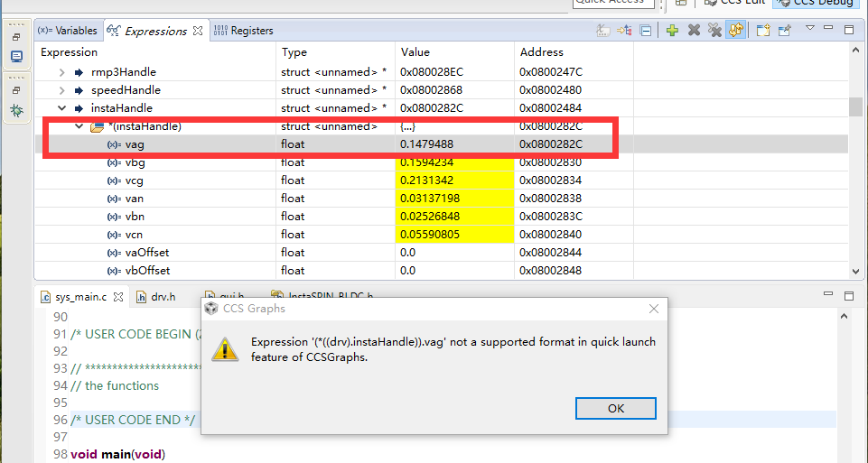Minimize the Expressions panel
This screenshot has height=463, width=868.
(x=828, y=28)
